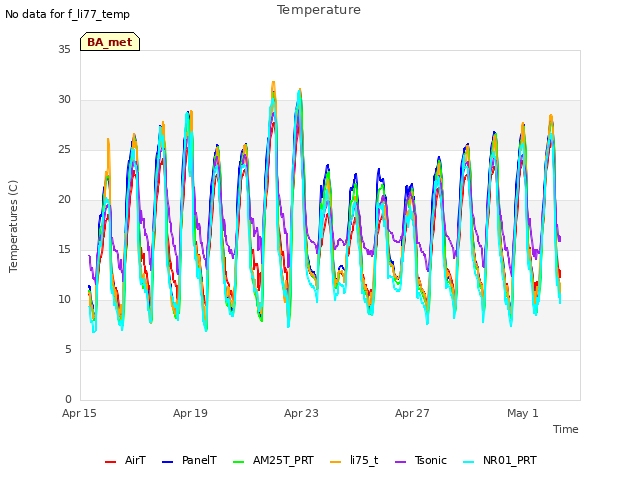Click the 10 y-axis tick label
The image size is (640, 480).
(x=64, y=300)
